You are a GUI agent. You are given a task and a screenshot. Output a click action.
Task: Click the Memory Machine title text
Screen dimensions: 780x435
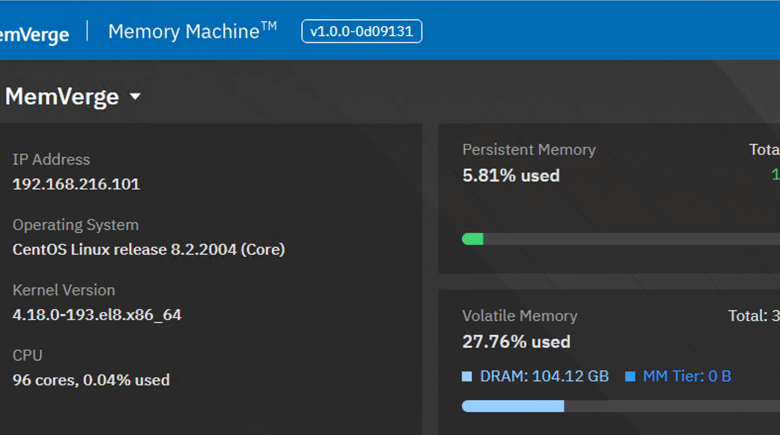(193, 31)
